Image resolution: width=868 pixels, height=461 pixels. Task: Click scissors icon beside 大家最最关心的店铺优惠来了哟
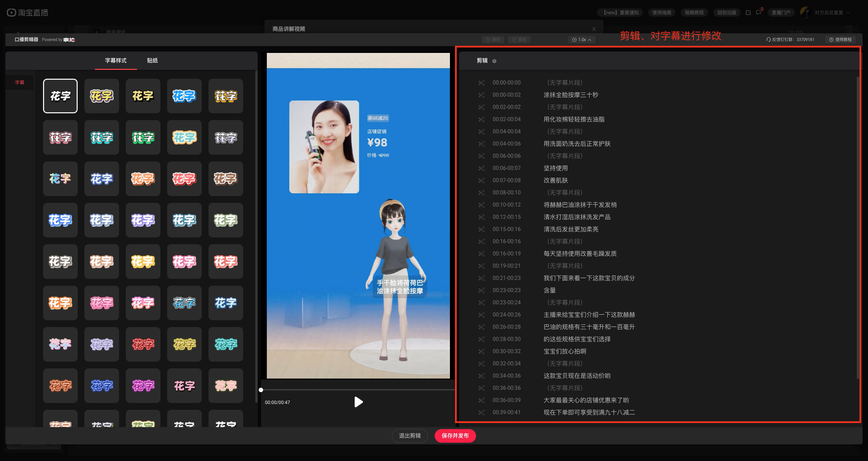click(x=481, y=400)
